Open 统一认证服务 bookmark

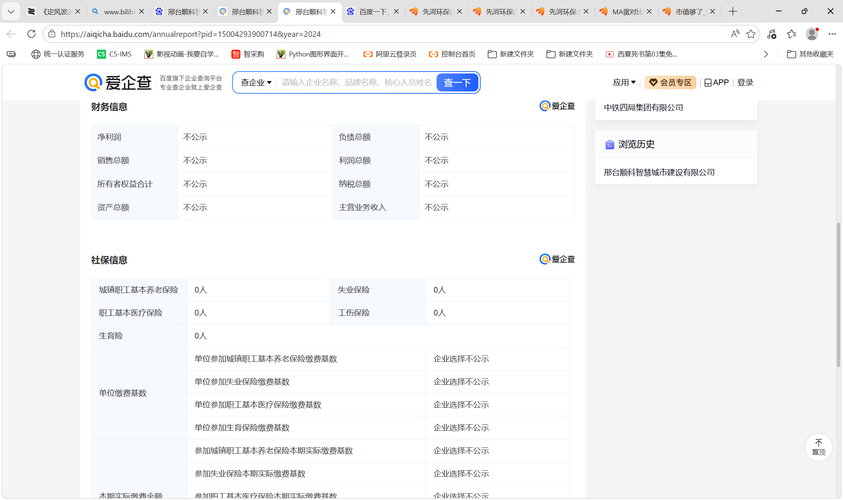(58, 54)
